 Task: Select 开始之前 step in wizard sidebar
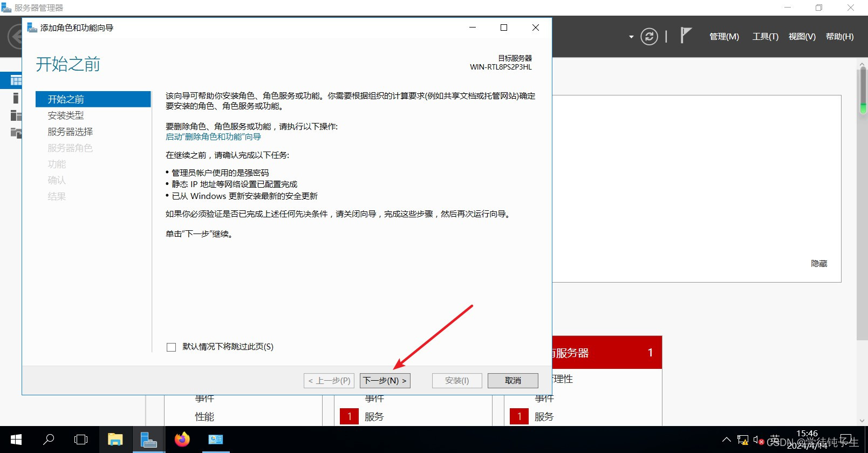(93, 99)
